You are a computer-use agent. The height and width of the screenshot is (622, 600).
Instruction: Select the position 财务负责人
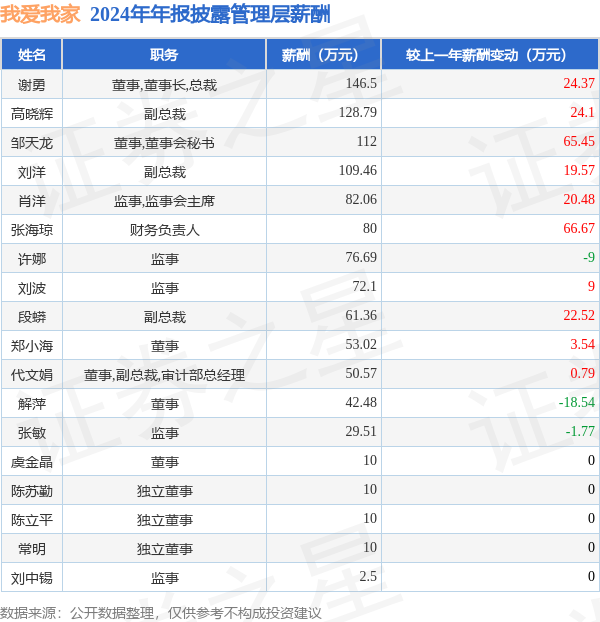click(164, 230)
